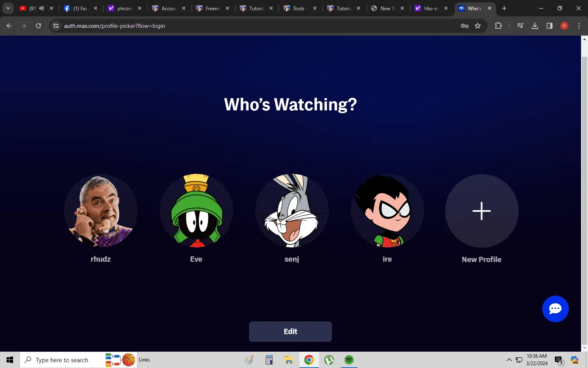Open a new browser tab
Viewport: 588px width, 368px height.
(x=504, y=8)
